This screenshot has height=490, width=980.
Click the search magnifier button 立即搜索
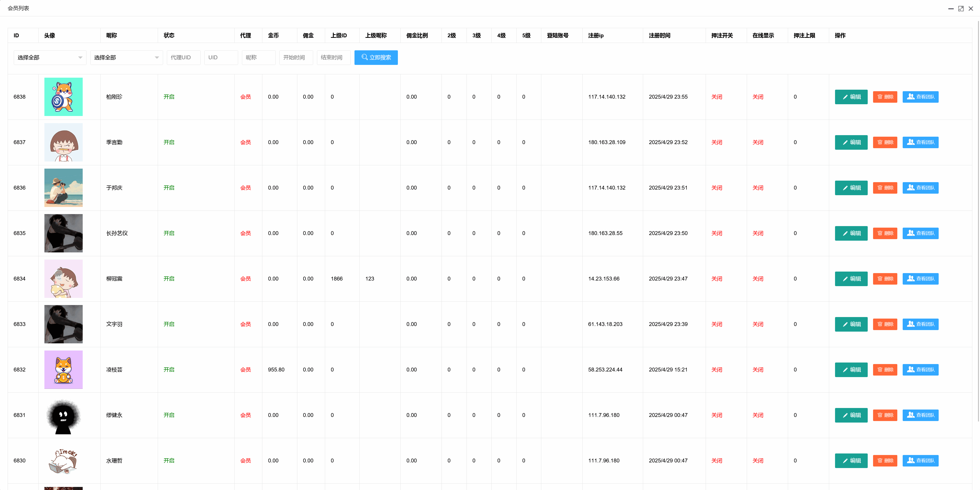point(375,57)
